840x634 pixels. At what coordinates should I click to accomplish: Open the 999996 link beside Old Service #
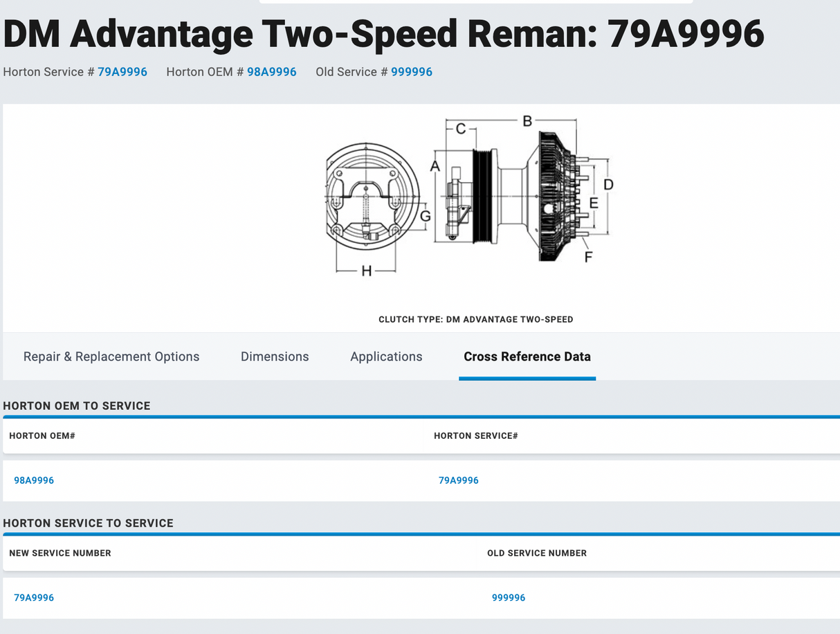click(411, 72)
